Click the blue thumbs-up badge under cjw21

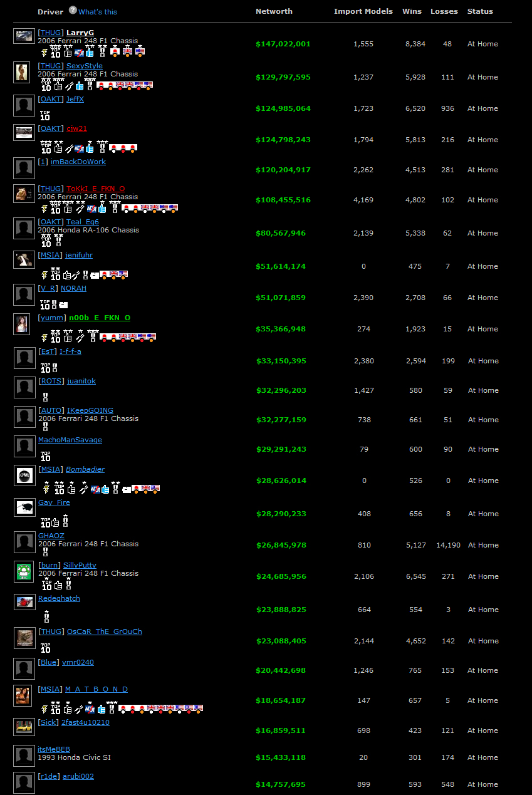coord(90,148)
